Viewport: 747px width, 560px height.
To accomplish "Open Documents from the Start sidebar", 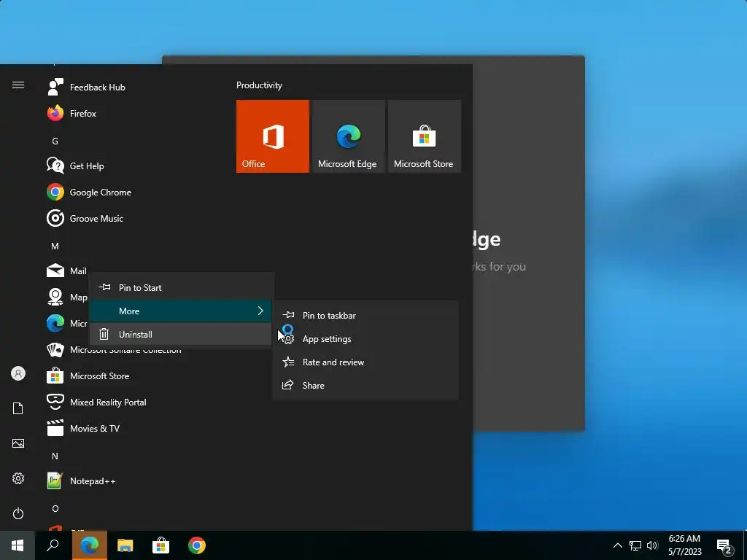I will coord(18,408).
